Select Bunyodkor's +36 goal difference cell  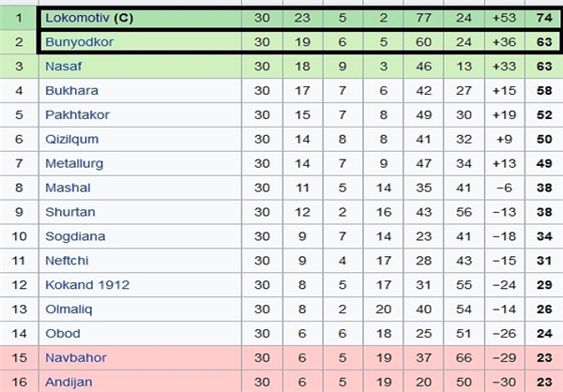(x=505, y=42)
